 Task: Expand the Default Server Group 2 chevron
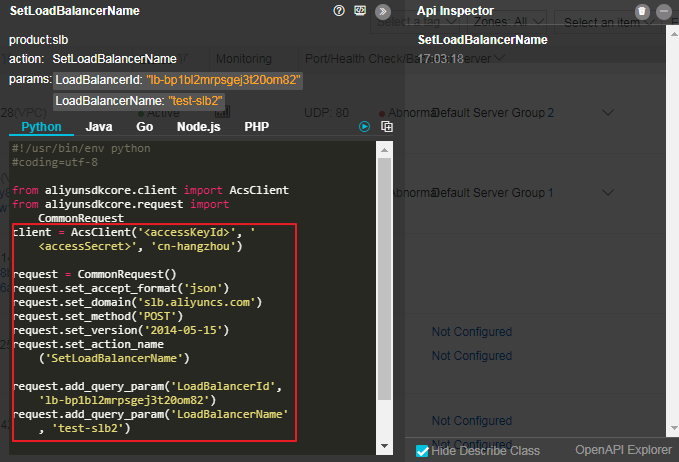coord(608,113)
